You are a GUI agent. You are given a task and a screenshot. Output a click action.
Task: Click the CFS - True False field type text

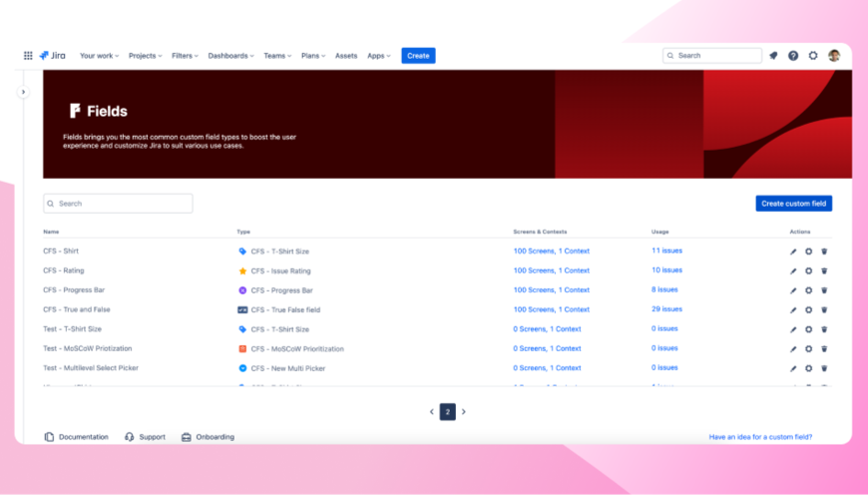[x=285, y=310]
